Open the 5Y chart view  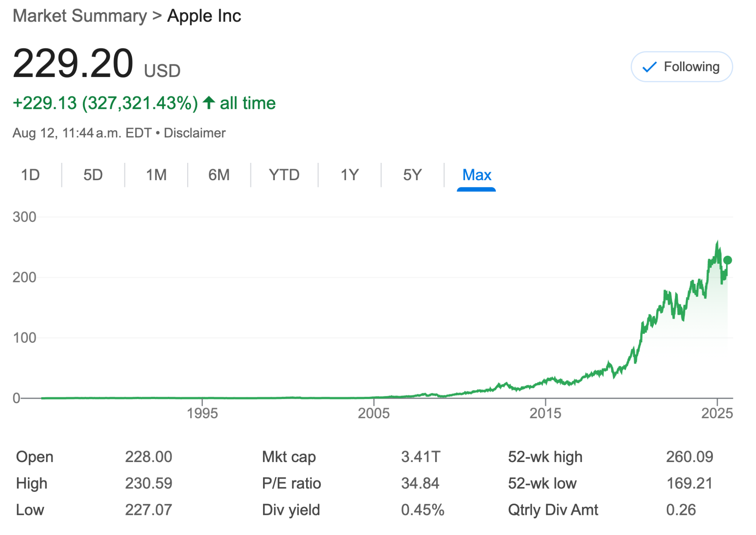[412, 175]
